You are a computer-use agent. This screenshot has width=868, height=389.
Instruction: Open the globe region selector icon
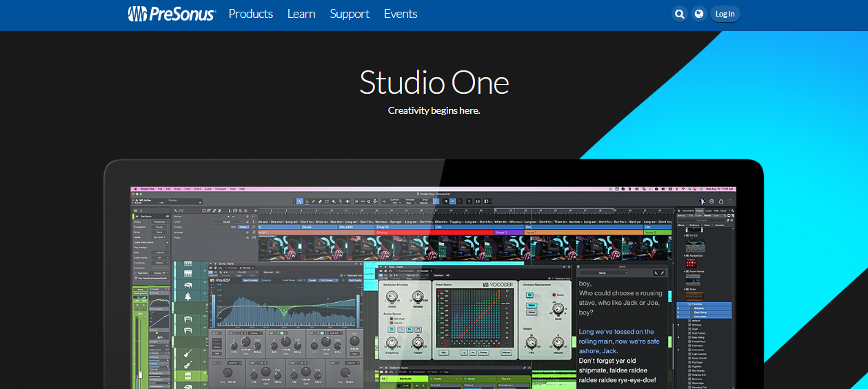pyautogui.click(x=699, y=14)
